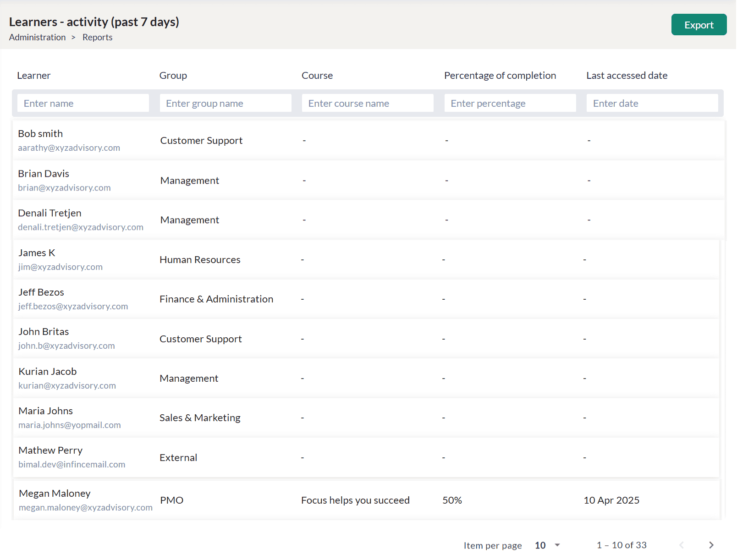This screenshot has width=737, height=560.
Task: Click the Export button
Action: point(698,25)
